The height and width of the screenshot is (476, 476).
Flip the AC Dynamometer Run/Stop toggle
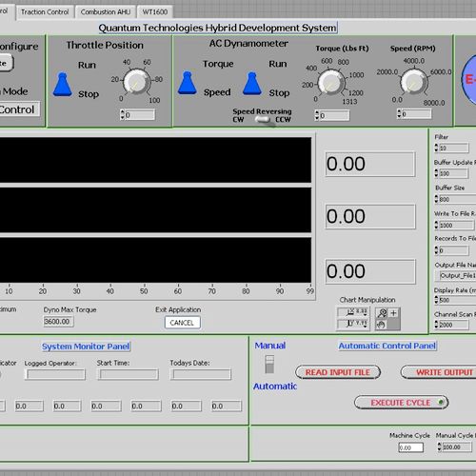tap(252, 84)
